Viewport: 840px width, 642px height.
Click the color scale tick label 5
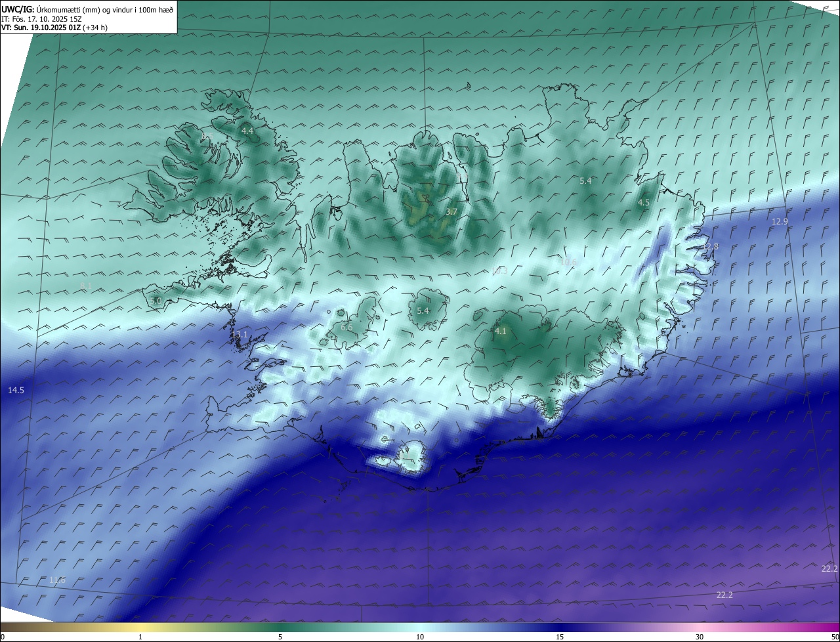tap(280, 637)
